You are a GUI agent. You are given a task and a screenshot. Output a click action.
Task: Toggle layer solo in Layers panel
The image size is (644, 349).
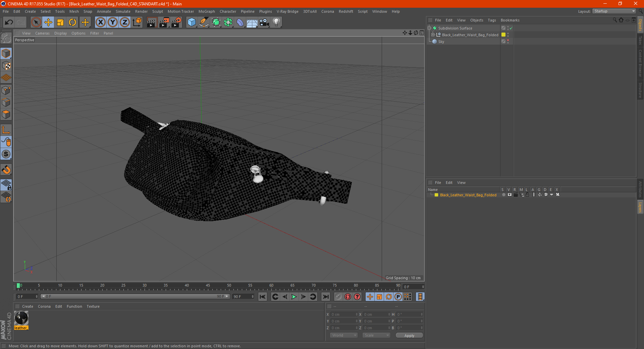click(503, 195)
